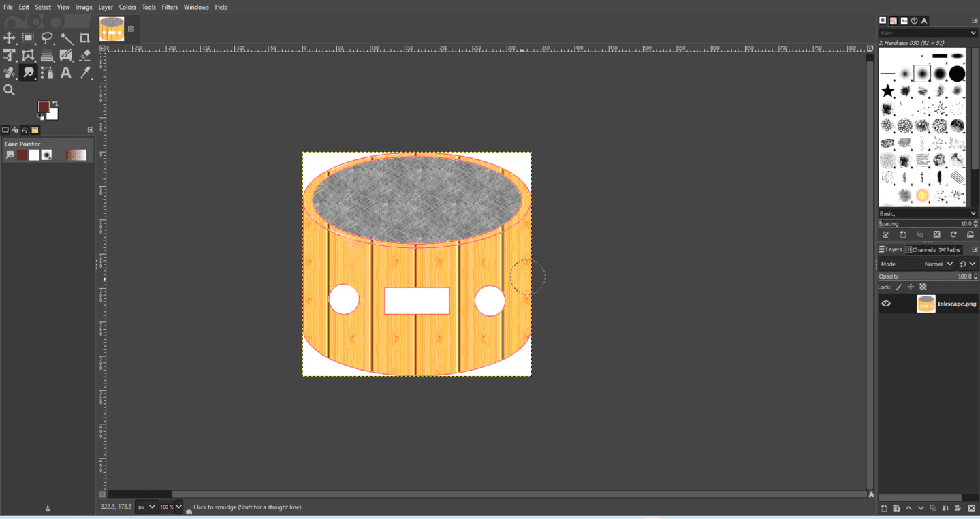The width and height of the screenshot is (980, 519).
Task: Open the Images tab in left dock
Action: click(x=35, y=130)
